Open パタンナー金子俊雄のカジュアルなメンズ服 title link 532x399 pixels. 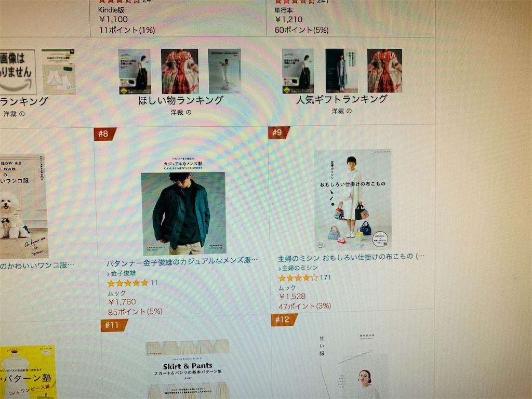(x=182, y=261)
